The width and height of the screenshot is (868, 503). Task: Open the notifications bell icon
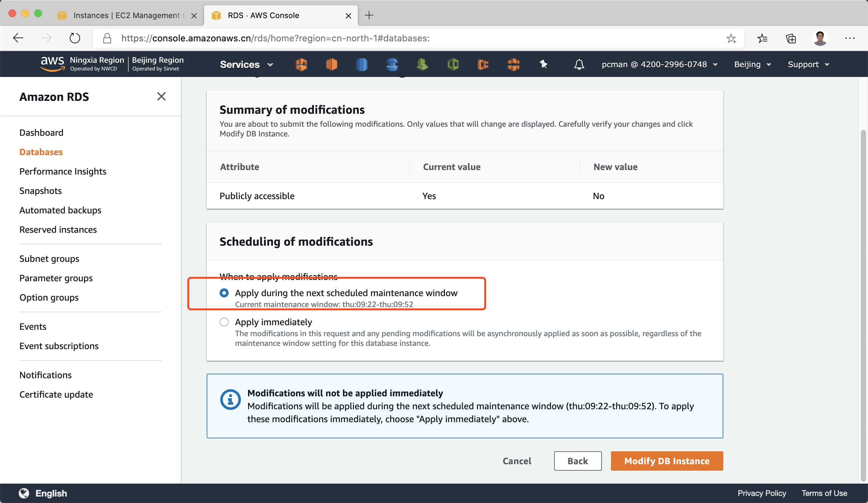(579, 64)
